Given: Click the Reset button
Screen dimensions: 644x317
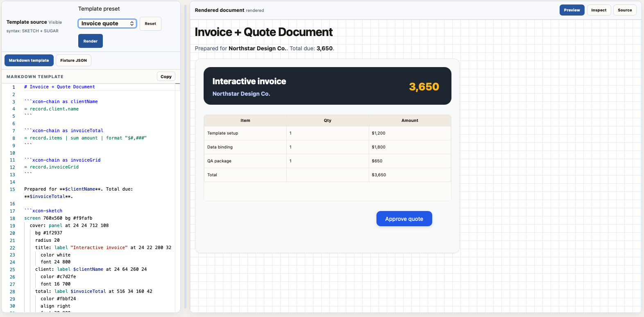Looking at the screenshot, I should (x=150, y=24).
